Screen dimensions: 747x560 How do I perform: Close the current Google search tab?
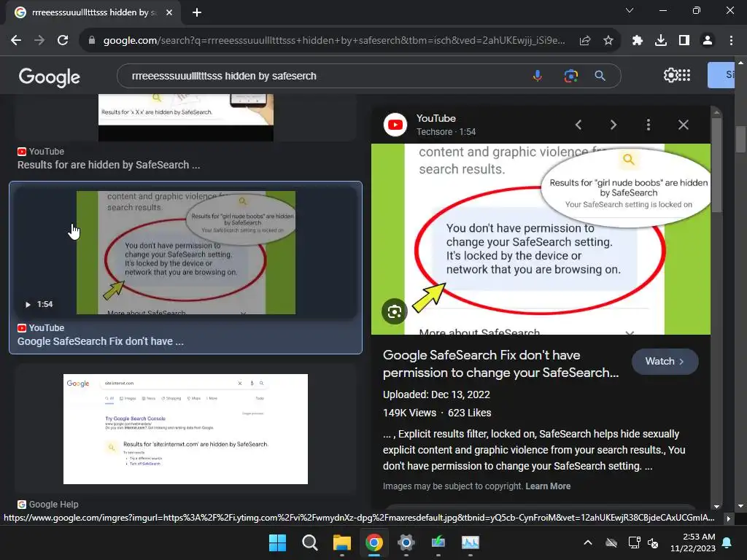(169, 13)
